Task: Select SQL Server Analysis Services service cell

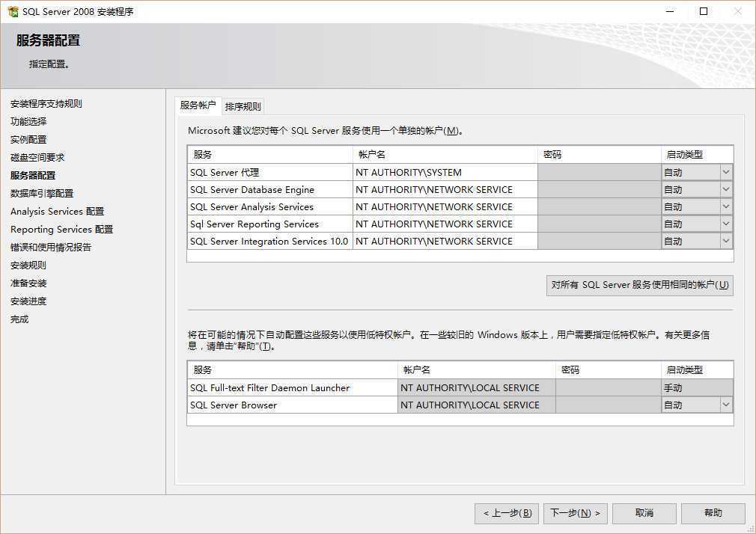Action: (270, 206)
